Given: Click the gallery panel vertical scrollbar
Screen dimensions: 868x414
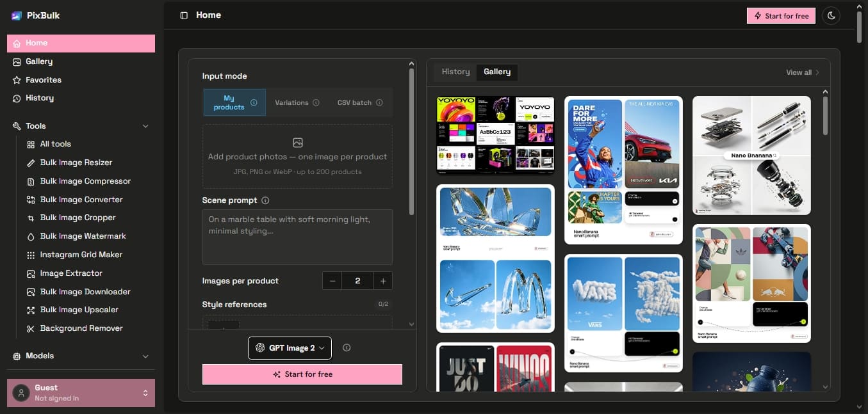Looking at the screenshot, I should (x=825, y=116).
